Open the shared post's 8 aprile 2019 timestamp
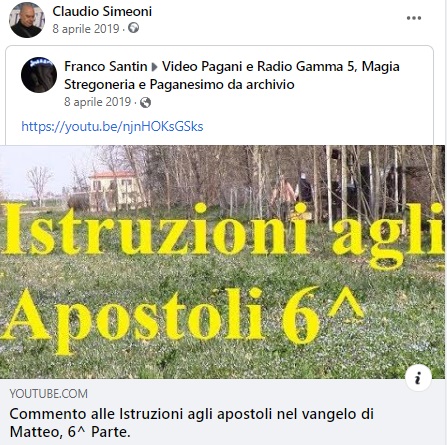This screenshot has width=447, height=445. [x=97, y=102]
